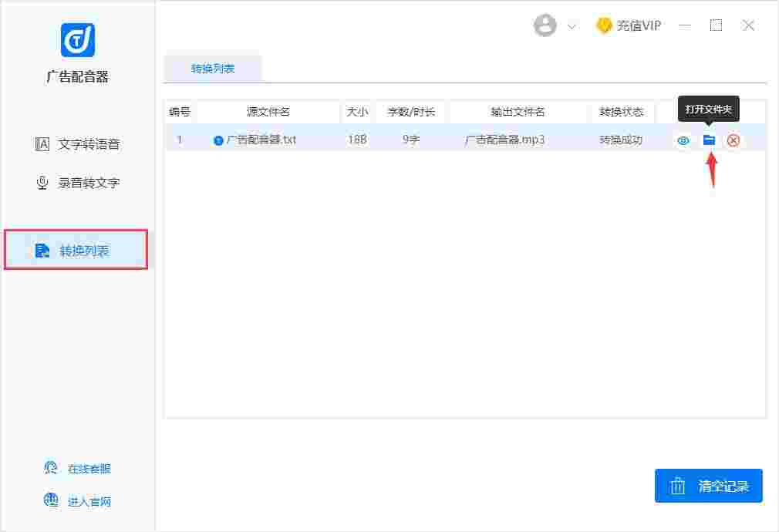
Task: Click the user avatar icon
Action: 545,25
